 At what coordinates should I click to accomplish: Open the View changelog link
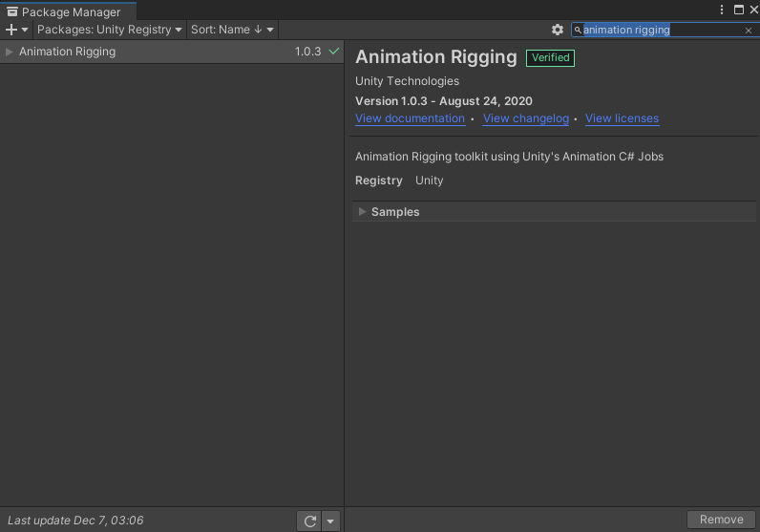[x=526, y=118]
